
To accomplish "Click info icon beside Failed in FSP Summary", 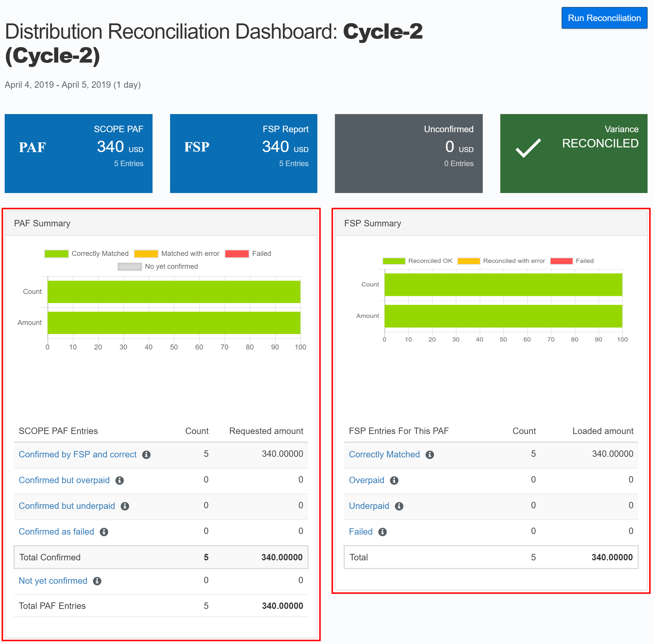I will point(382,532).
